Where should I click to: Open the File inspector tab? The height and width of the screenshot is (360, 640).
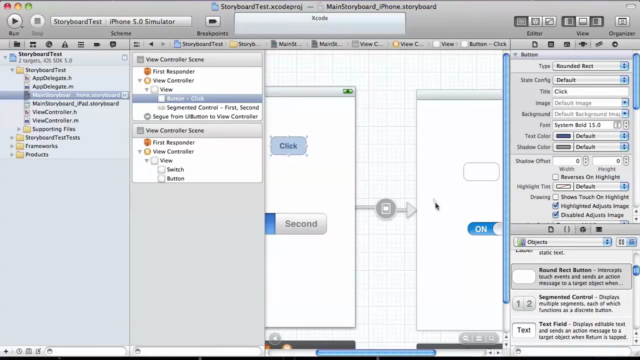click(x=535, y=44)
